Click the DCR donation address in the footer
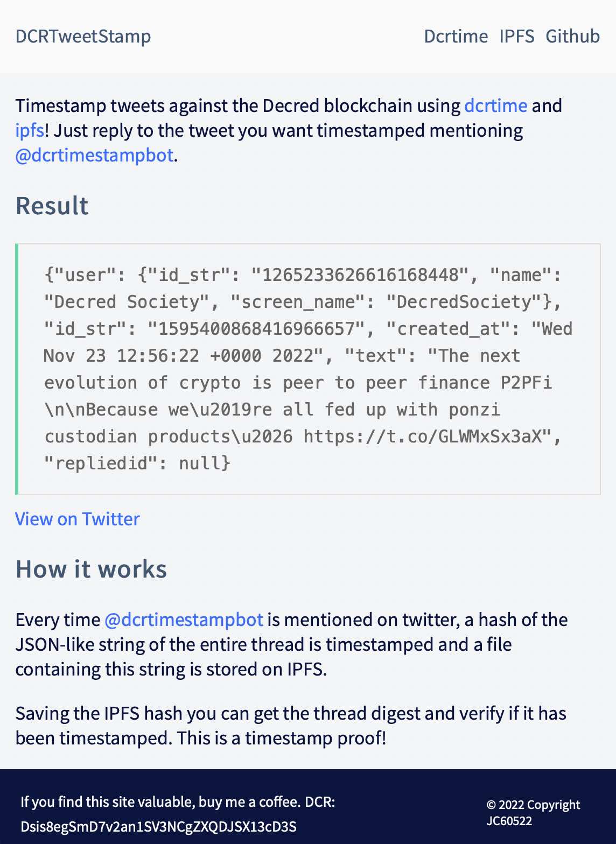 click(159, 827)
